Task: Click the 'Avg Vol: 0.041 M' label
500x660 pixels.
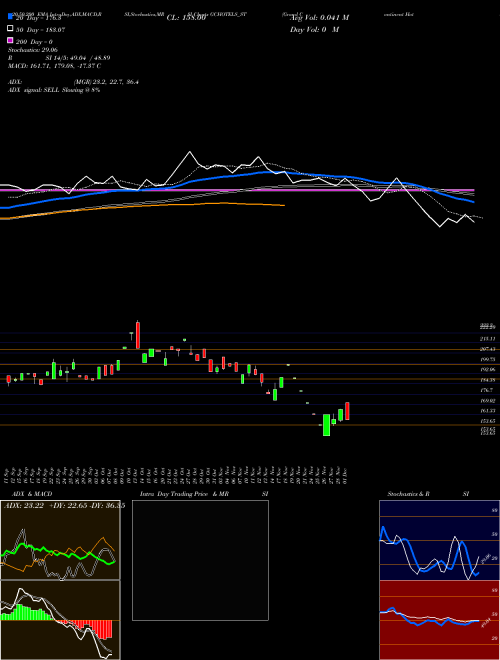Action: click(x=320, y=18)
